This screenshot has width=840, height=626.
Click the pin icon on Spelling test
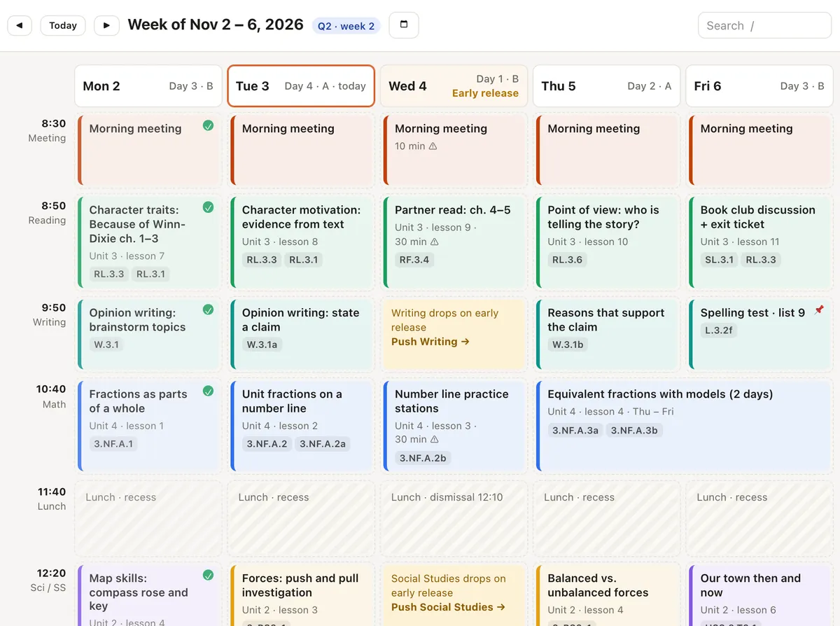click(x=819, y=310)
